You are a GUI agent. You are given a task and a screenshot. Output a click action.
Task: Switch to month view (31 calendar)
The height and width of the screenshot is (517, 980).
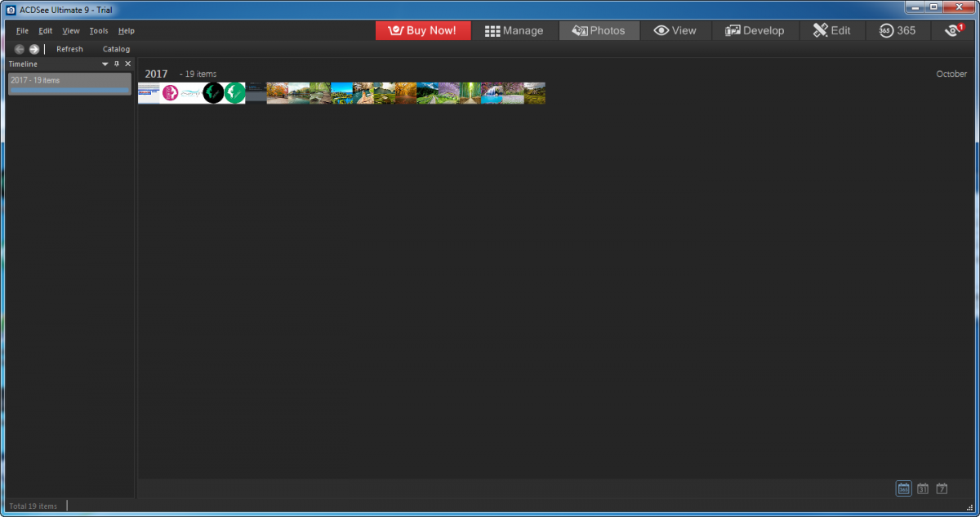(x=922, y=488)
